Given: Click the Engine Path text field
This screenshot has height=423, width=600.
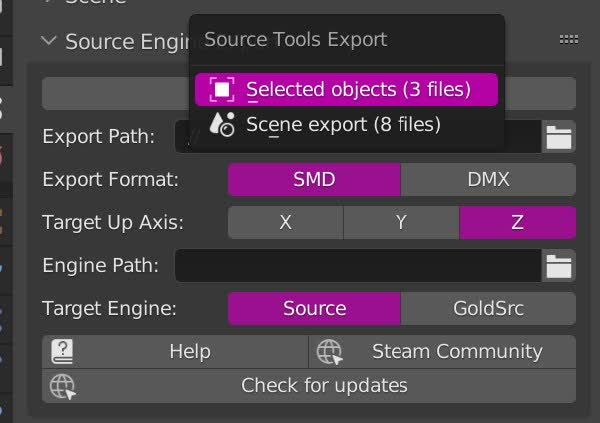Looking at the screenshot, I should (358, 266).
